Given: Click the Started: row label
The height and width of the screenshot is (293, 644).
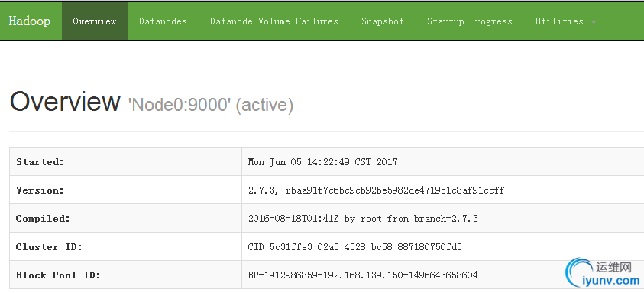Looking at the screenshot, I should (x=40, y=161).
